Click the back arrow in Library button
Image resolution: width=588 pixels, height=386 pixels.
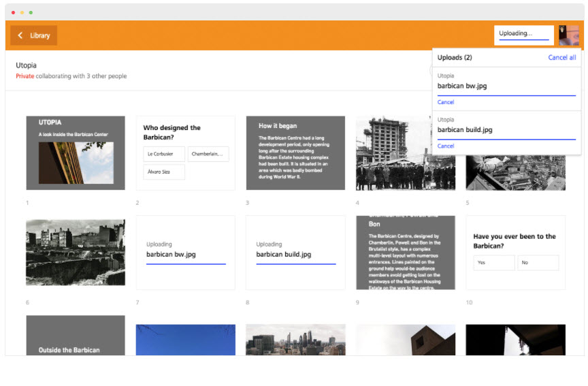click(x=20, y=35)
